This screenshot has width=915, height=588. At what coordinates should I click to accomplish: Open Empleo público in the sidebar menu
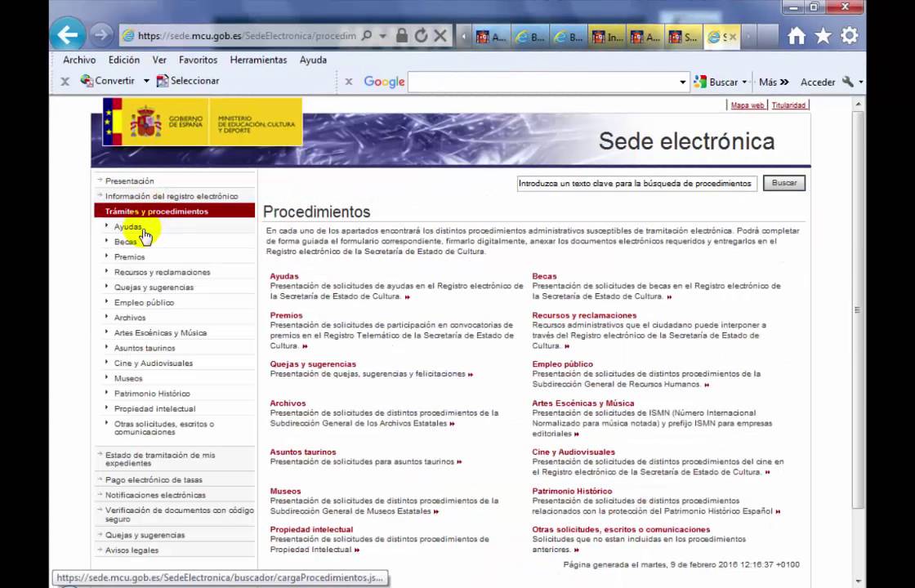pyautogui.click(x=144, y=302)
